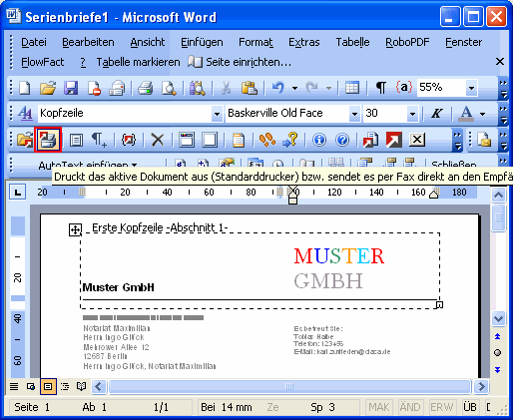Click the orange footprints icon
This screenshot has height=420, width=513.
[267, 140]
